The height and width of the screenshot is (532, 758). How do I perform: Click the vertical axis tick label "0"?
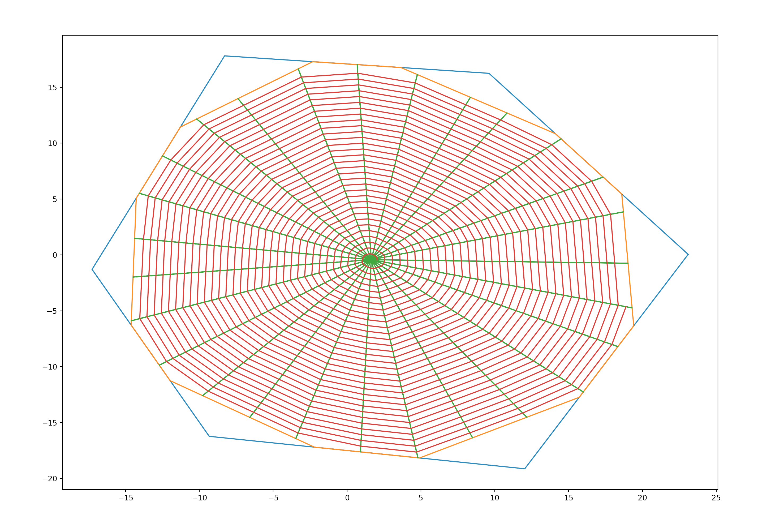55,255
